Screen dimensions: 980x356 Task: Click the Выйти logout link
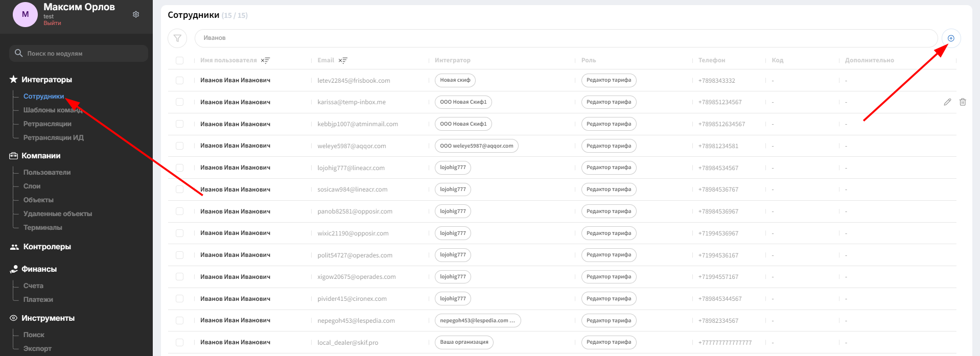click(52, 23)
